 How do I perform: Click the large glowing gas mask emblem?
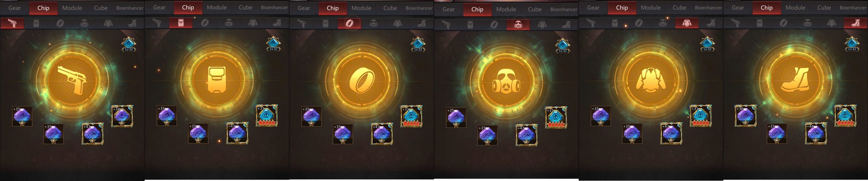[506, 82]
